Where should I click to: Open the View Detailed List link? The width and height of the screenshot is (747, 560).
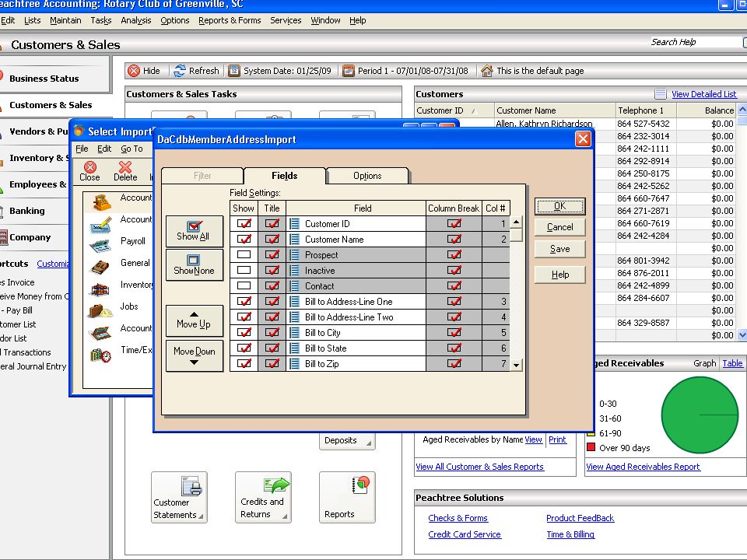(704, 94)
